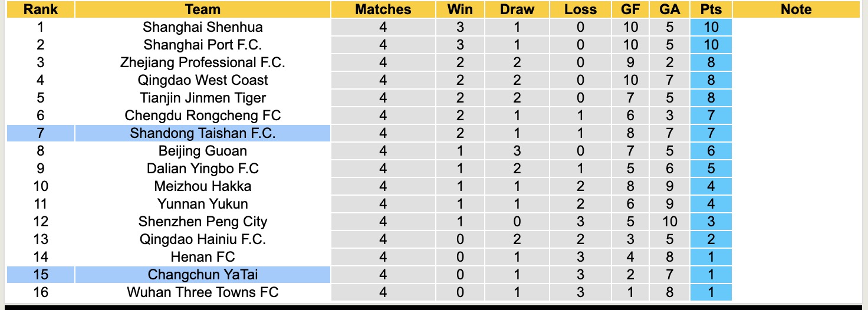Click the GF column header
This screenshot has height=310, width=868.
point(631,9)
